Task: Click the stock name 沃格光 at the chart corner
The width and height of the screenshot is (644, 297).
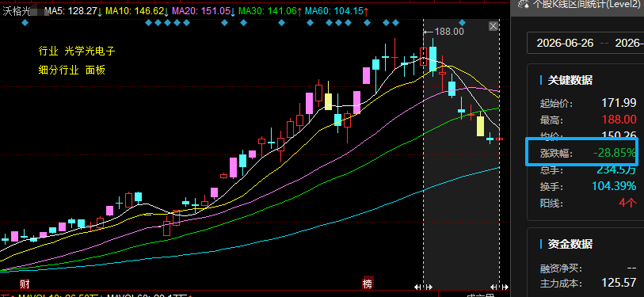Action: tap(17, 11)
